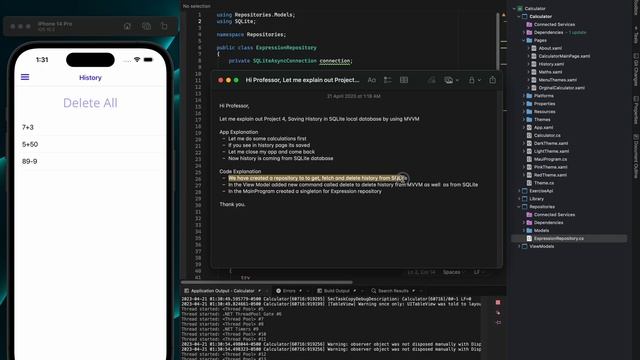
Task: Open OrginalCalculator.xaml file
Action: pos(561,88)
